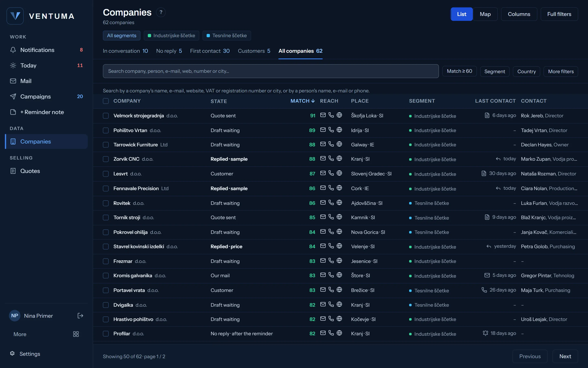Click the phone icon in Zorvik CNC row
The width and height of the screenshot is (588, 368).
coord(331,158)
